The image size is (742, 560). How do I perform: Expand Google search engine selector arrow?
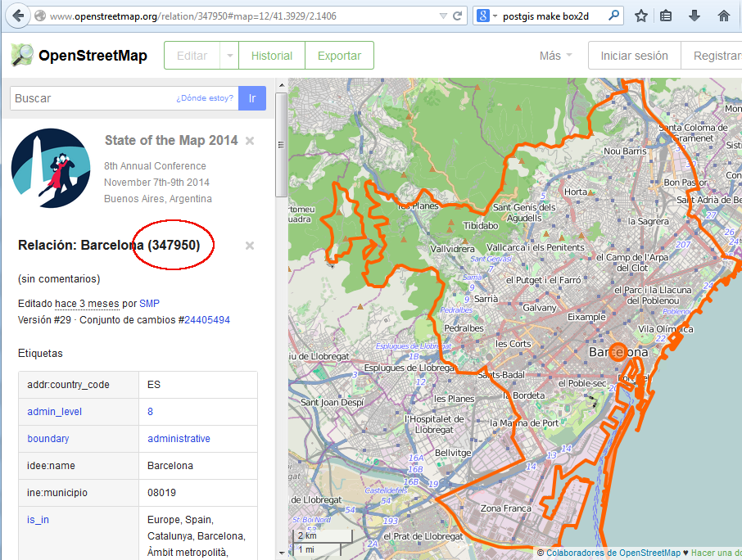point(495,16)
